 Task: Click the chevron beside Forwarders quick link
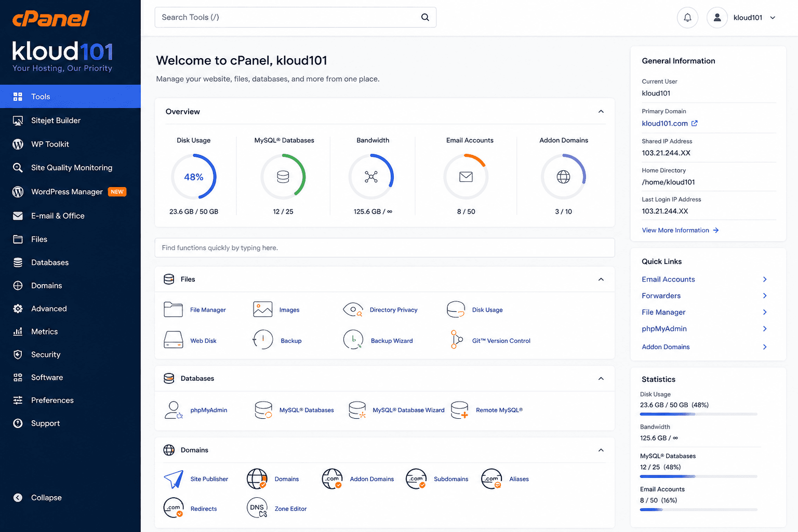(x=765, y=296)
